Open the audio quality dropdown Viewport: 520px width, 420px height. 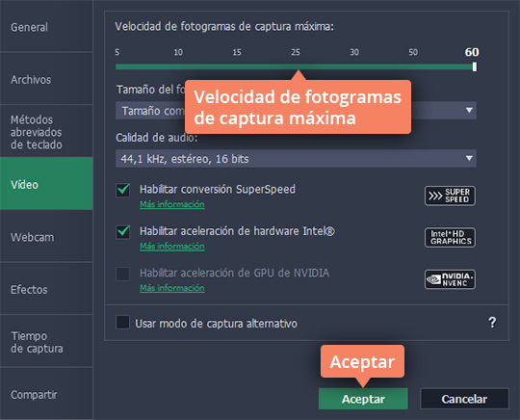tap(296, 159)
